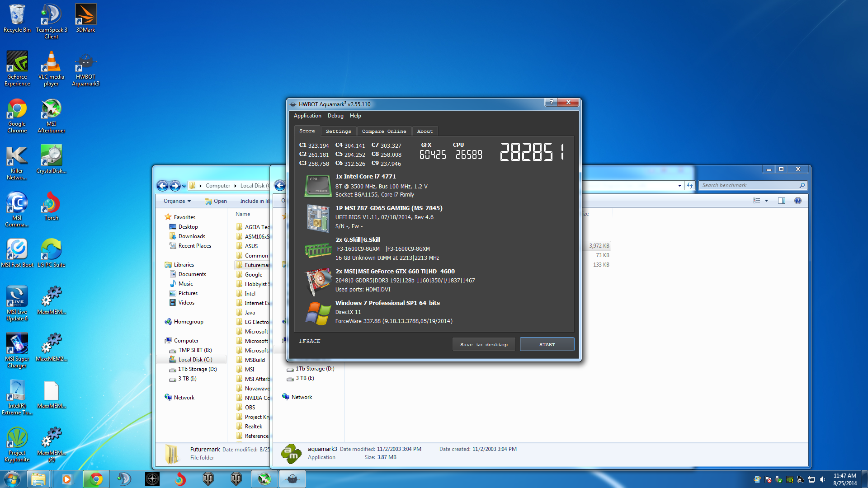Viewport: 868px width, 488px height.
Task: Select 1Tb Storage (D:) in left window
Action: pyautogui.click(x=197, y=369)
